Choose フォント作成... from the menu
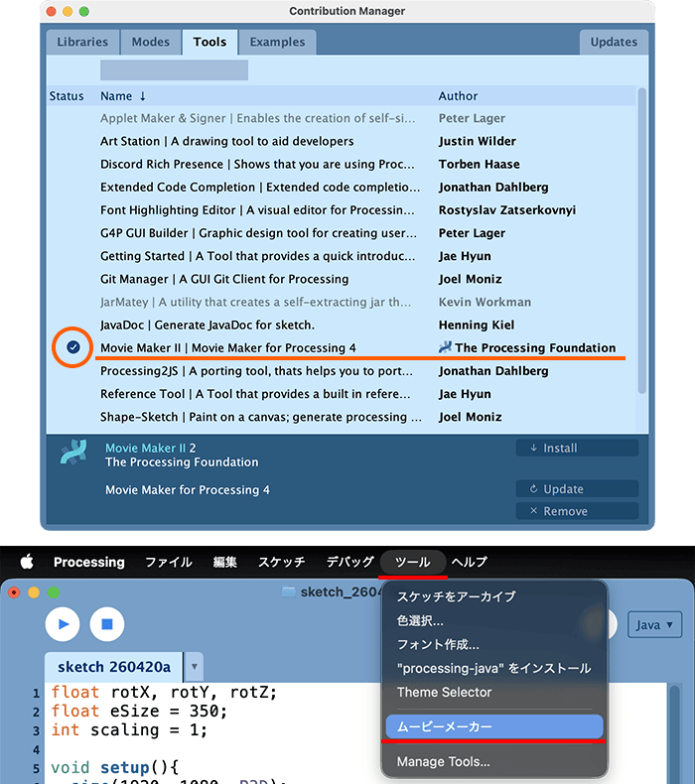695x784 pixels. click(493, 644)
